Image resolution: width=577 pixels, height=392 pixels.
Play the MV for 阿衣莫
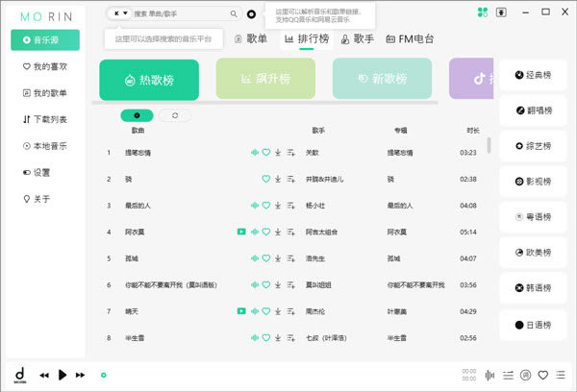click(241, 232)
